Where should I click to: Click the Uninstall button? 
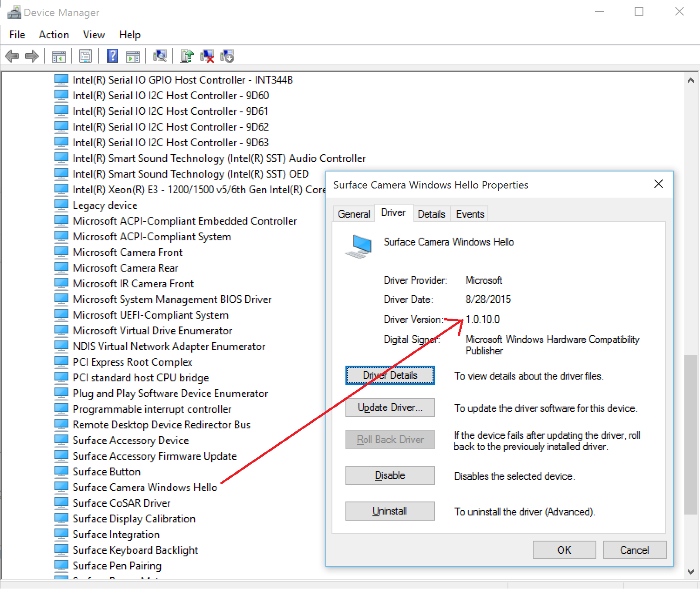point(390,511)
